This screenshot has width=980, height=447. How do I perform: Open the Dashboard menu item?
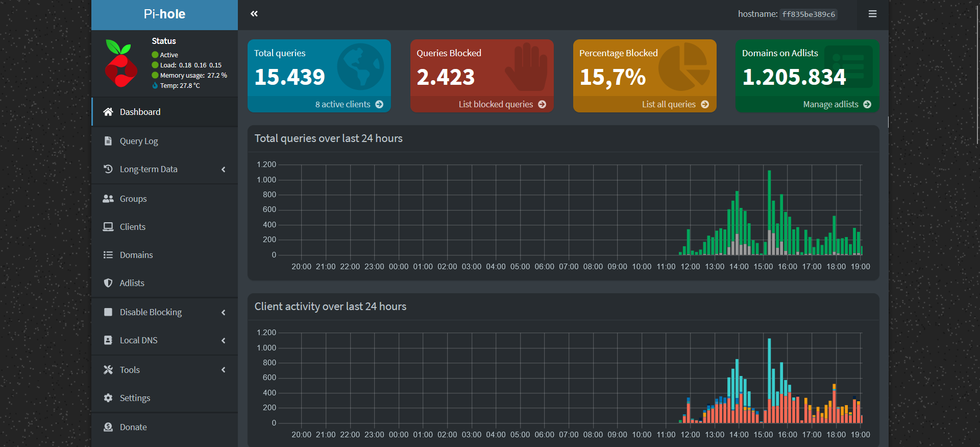click(x=165, y=112)
